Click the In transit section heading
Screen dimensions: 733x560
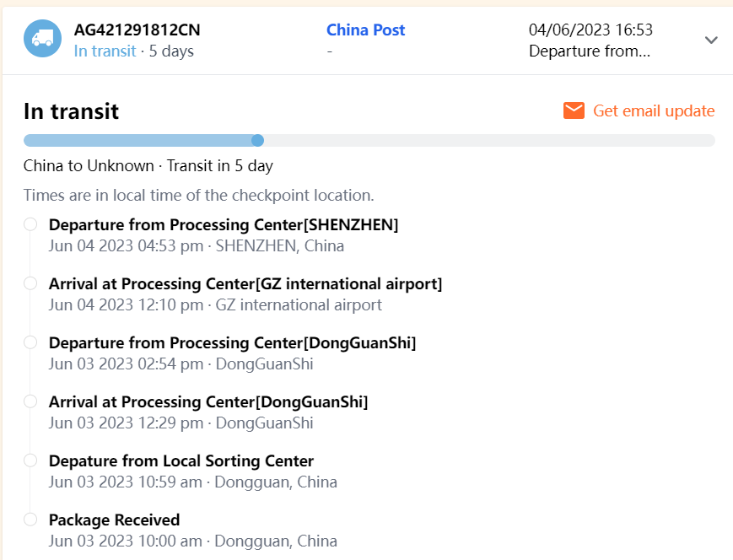(71, 111)
